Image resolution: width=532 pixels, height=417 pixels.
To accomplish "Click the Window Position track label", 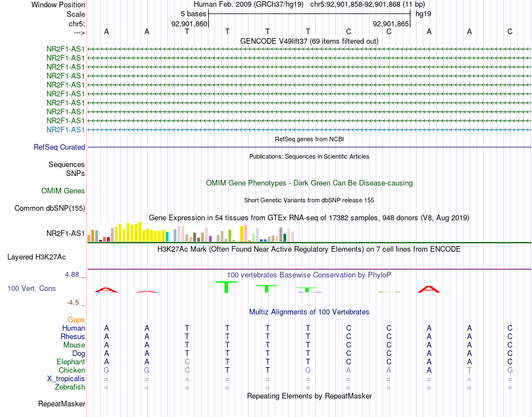I will point(58,4).
